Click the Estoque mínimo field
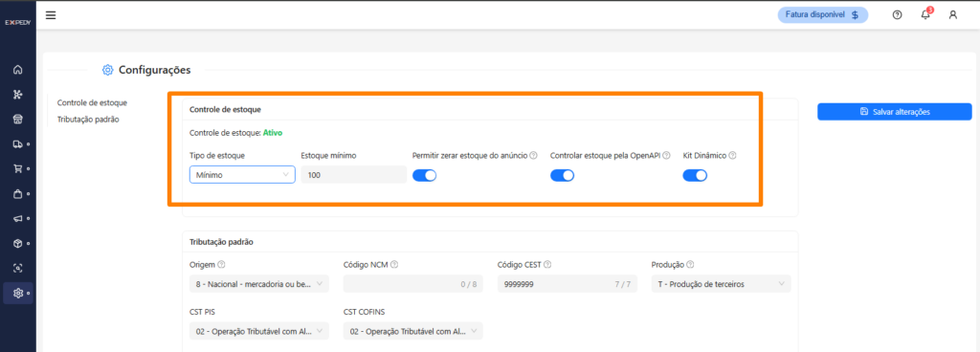 [354, 175]
